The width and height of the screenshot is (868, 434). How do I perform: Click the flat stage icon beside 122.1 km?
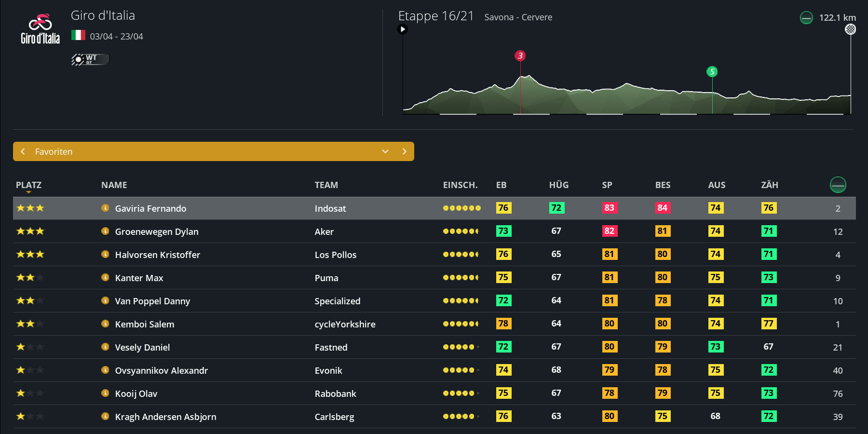tap(806, 18)
